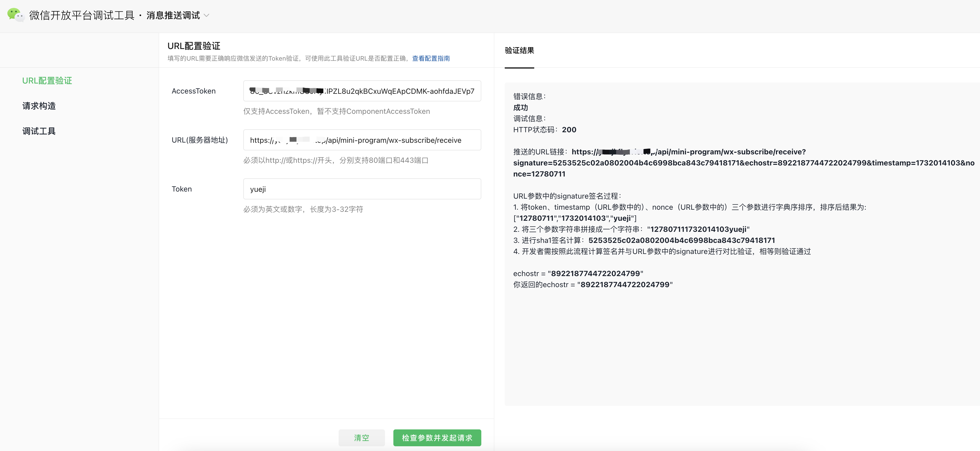Focus the Token input field containing yueji
The height and width of the screenshot is (451, 980).
tap(362, 189)
